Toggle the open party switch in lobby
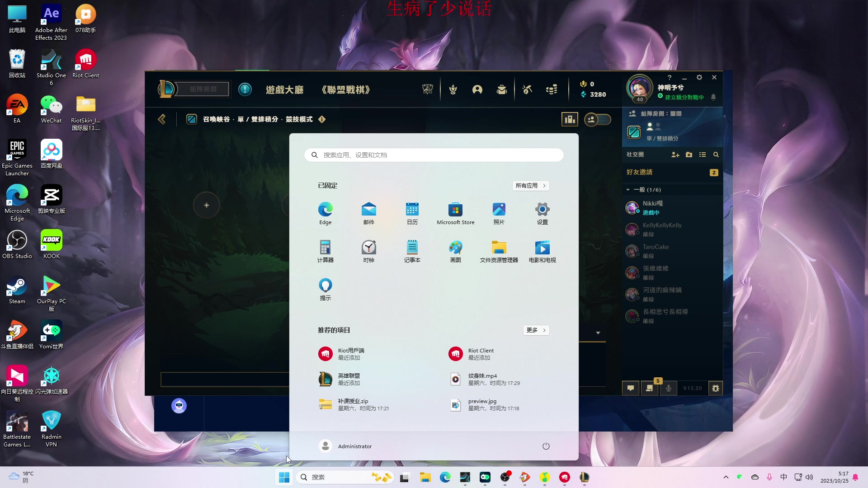The width and height of the screenshot is (868, 488). [598, 119]
